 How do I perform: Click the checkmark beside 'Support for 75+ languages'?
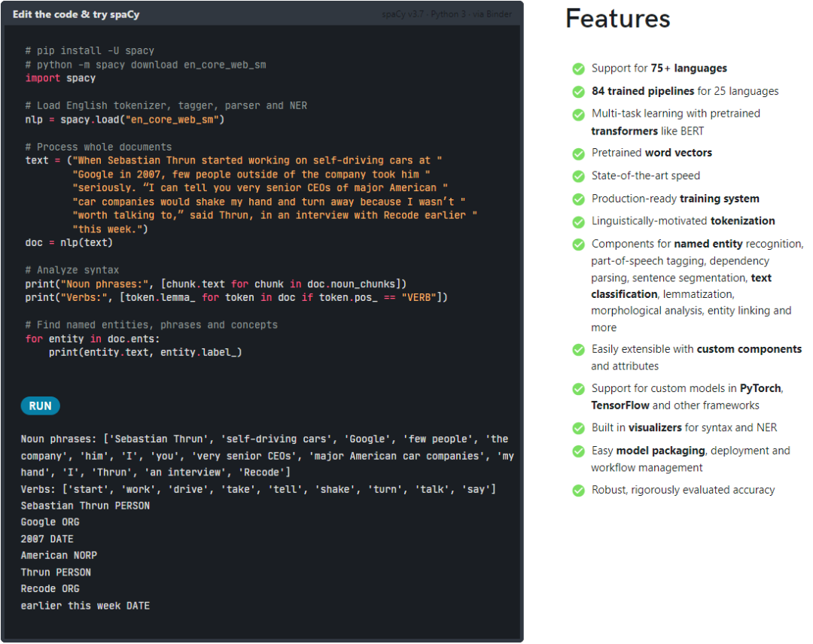click(578, 68)
